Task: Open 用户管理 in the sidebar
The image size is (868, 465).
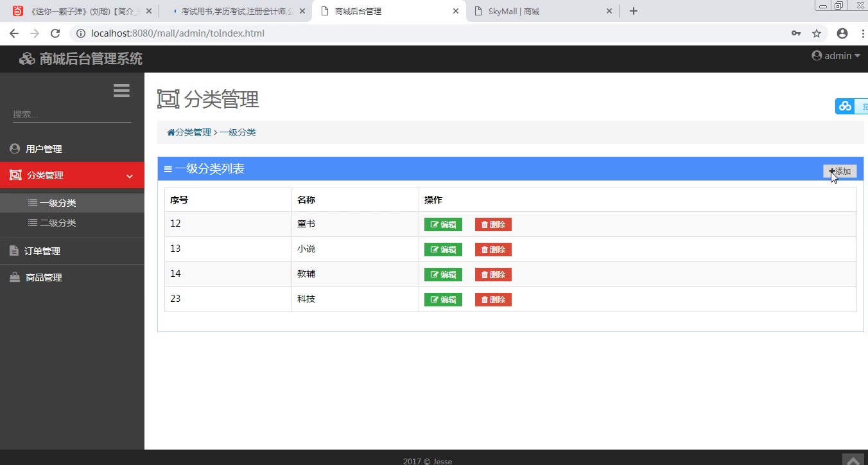Action: pos(72,149)
